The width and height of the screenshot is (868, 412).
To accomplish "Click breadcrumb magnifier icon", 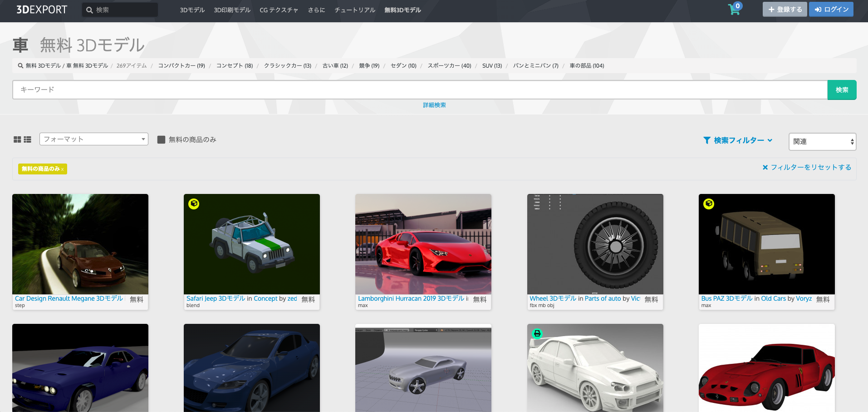I will point(20,66).
